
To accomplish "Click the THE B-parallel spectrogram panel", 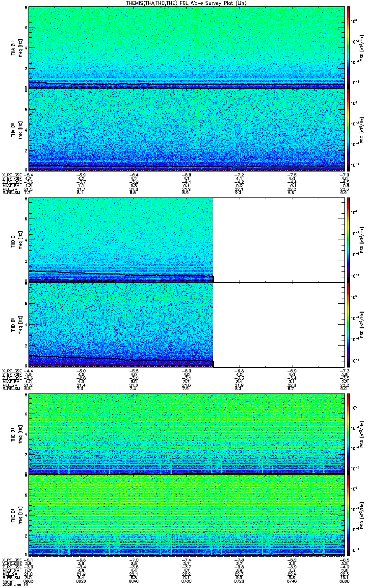I will tap(186, 516).
